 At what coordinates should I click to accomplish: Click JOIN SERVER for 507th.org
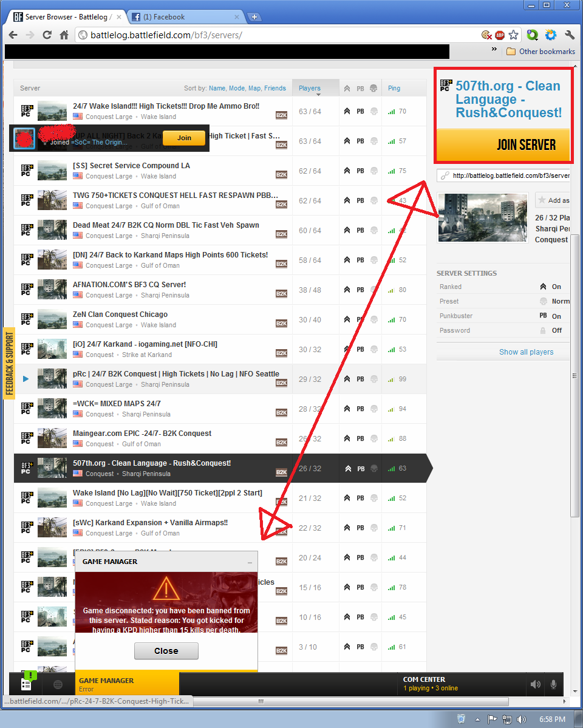tap(503, 145)
